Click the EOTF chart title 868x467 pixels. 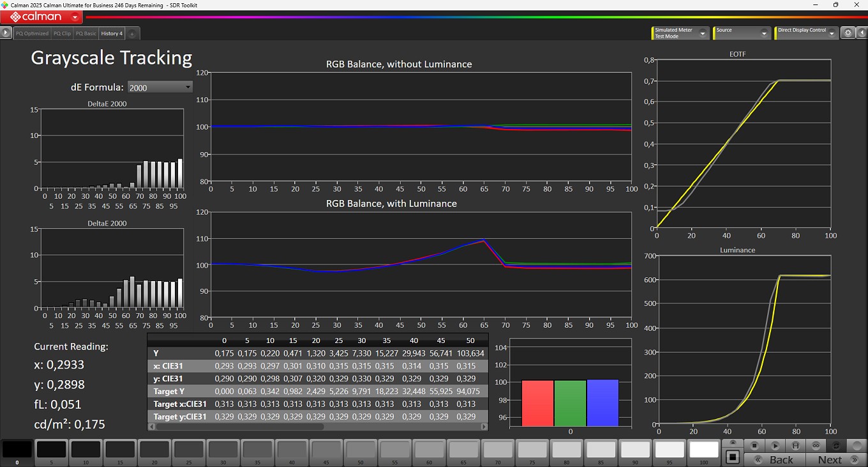coord(737,54)
